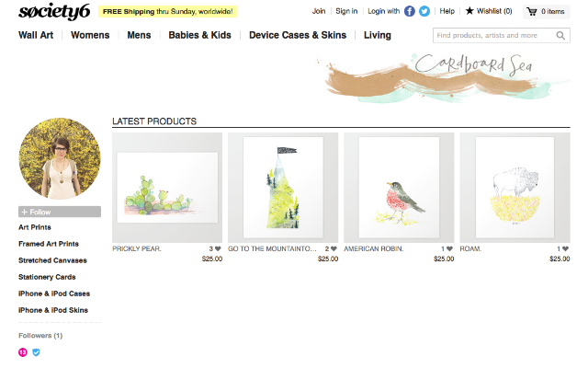588x368 pixels.
Task: Open the Go To The Mountaintop print thumbnail
Action: coord(283,188)
